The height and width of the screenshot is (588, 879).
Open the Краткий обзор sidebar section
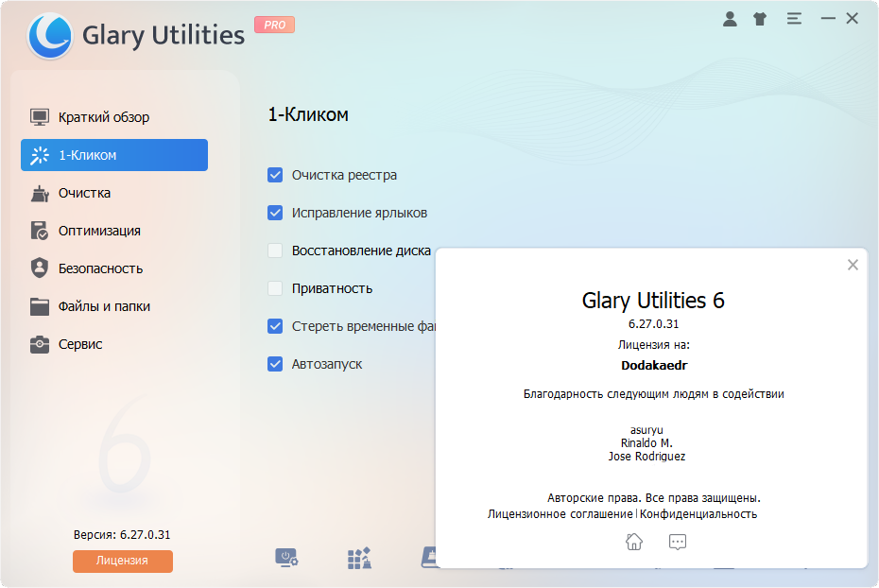click(x=103, y=117)
